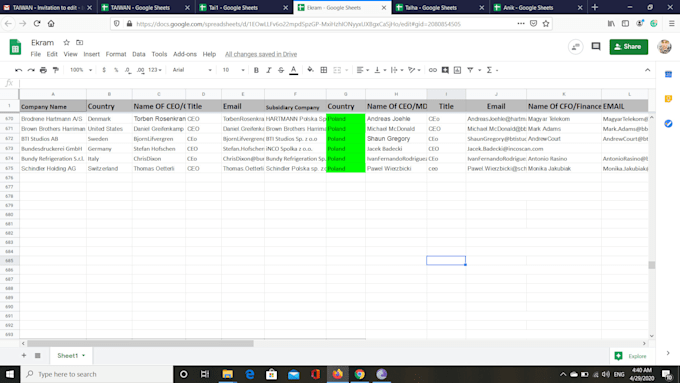This screenshot has height=383, width=680.
Task: Open the zoom 100% dropdown
Action: 81,70
